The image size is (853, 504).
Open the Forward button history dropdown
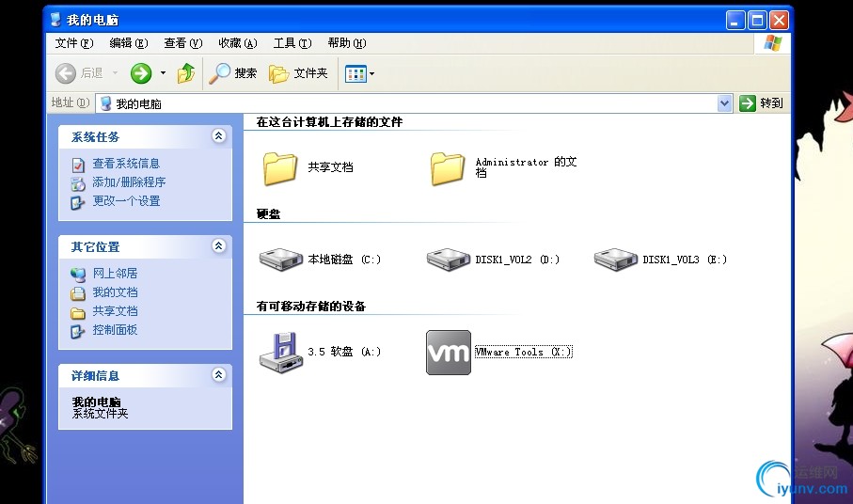[x=163, y=72]
